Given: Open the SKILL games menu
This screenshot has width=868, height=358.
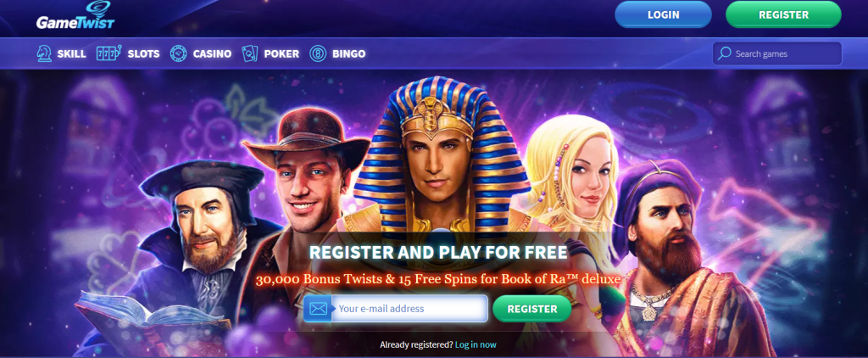Looking at the screenshot, I should [71, 53].
